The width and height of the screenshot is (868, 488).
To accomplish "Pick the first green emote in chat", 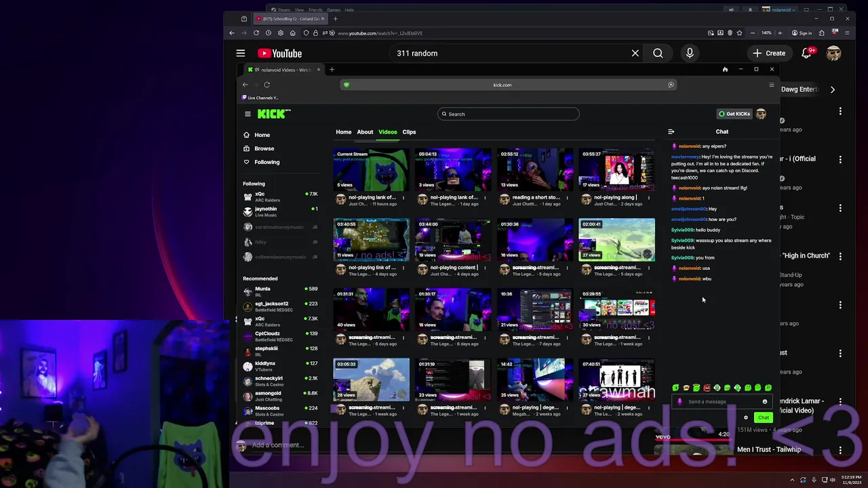I will (675, 388).
